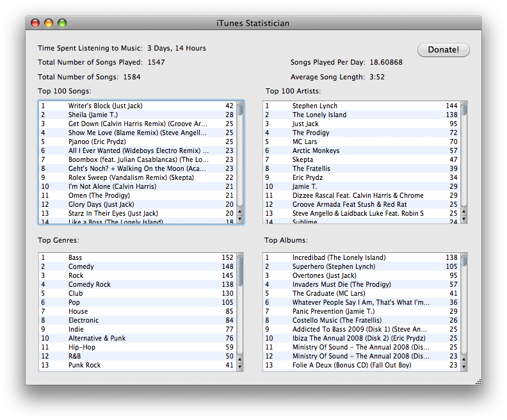
Task: Select genre Hip-Hop
Action: pos(138,347)
